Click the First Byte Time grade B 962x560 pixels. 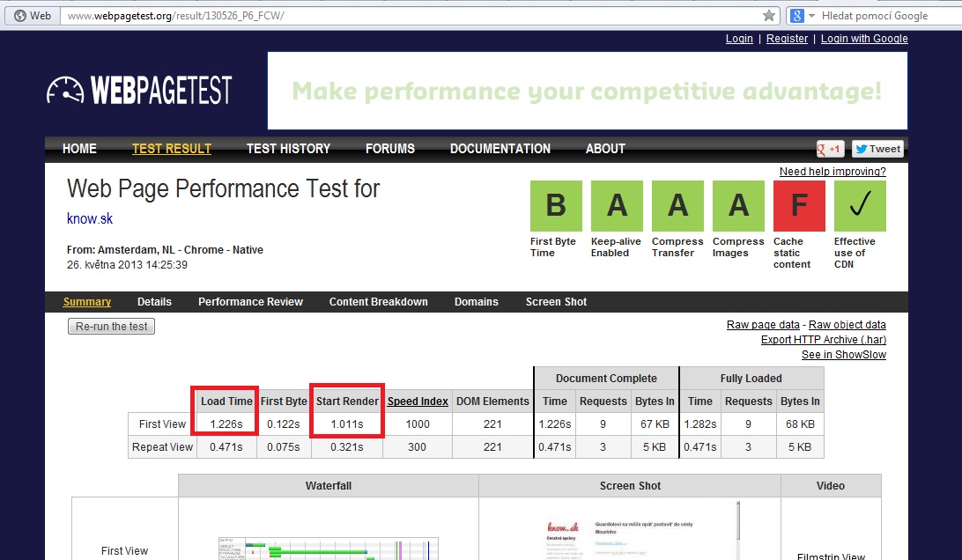point(556,205)
